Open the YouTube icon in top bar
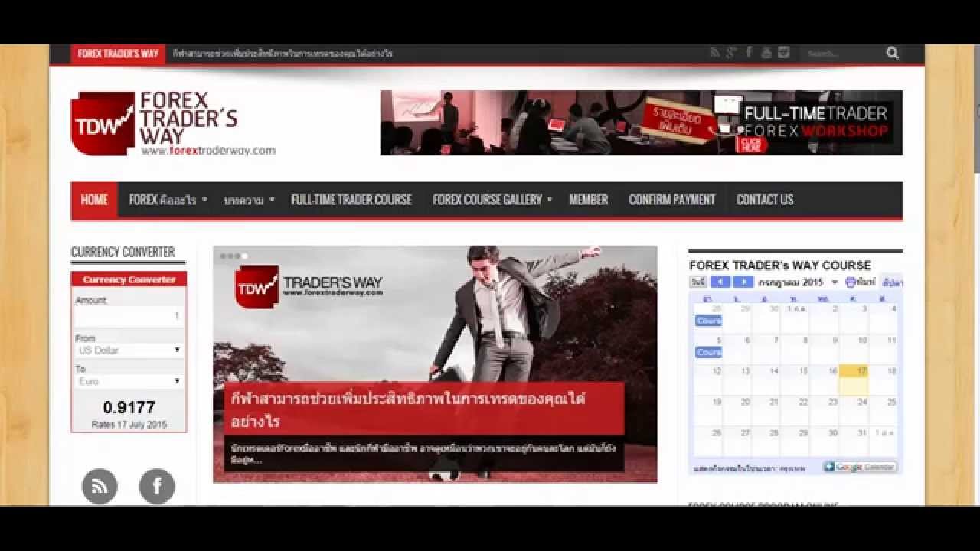Screen dimensions: 980x551 [766, 53]
